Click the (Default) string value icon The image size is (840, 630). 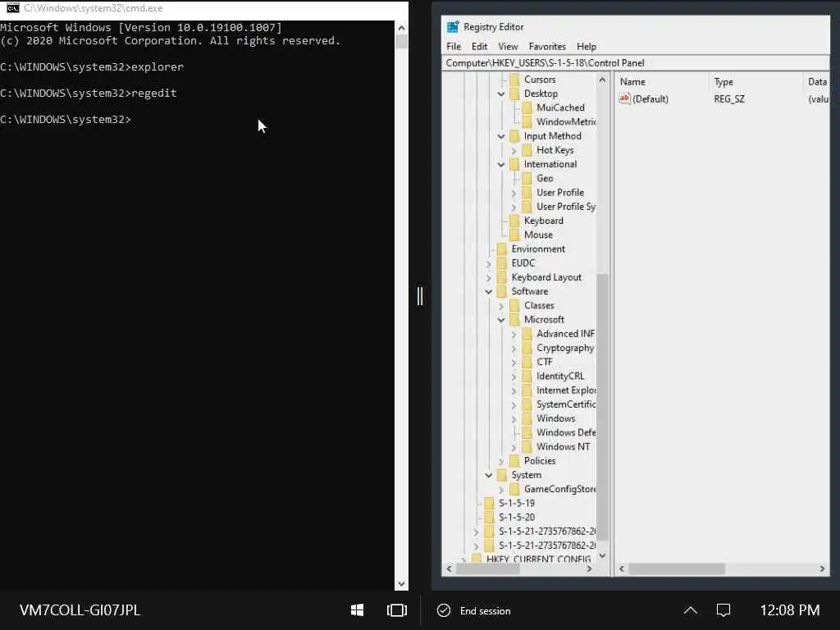624,98
